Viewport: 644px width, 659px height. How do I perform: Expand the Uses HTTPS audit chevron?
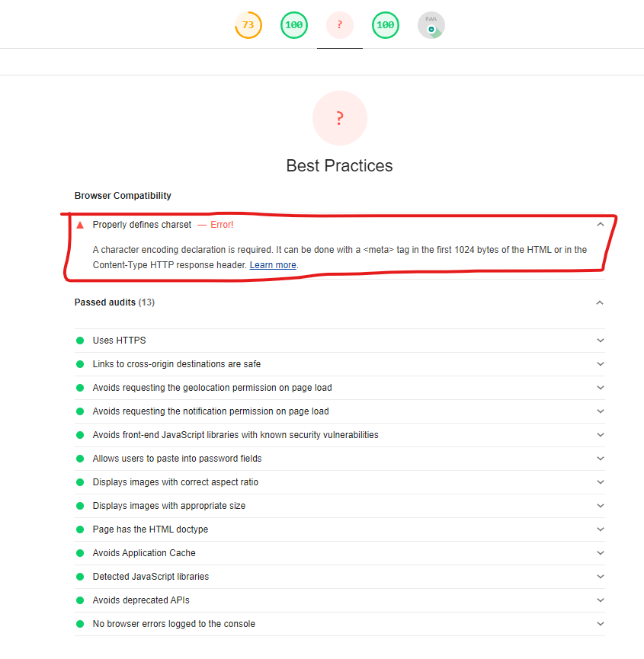click(x=601, y=341)
